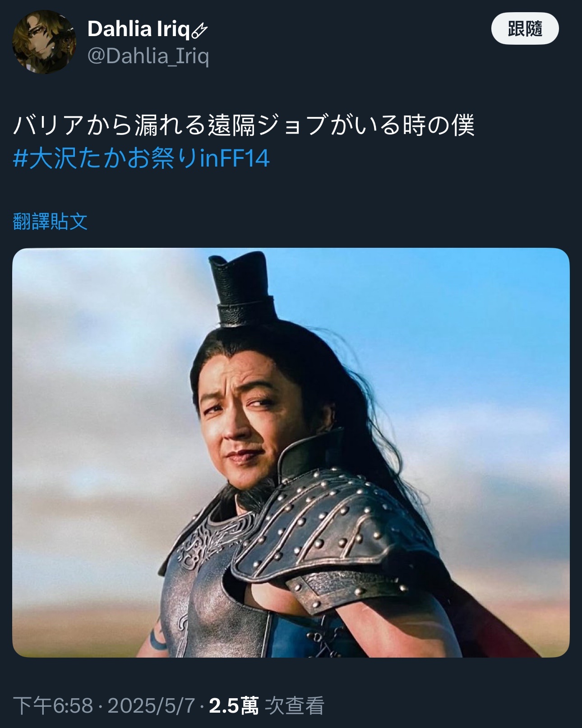Click the 下午6:58 timestamp
The image size is (582, 728).
(53, 705)
